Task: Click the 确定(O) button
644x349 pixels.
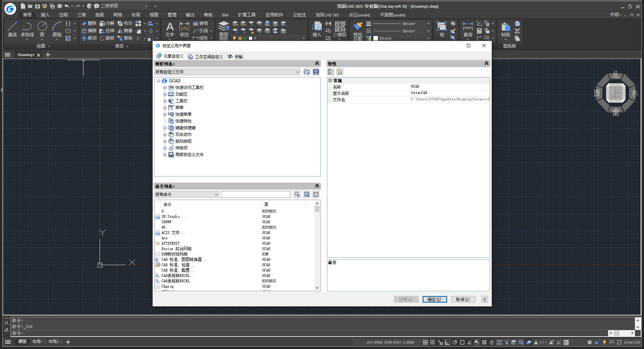Action: click(435, 299)
